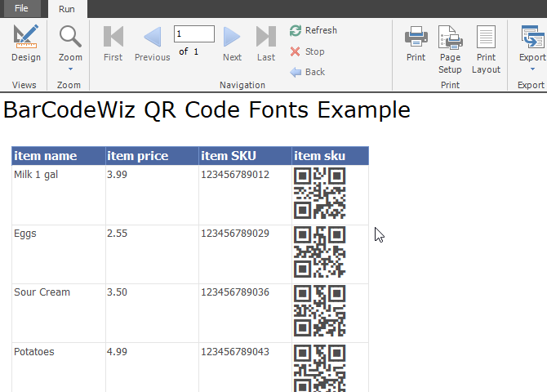Select the 'Potatoes' cell
This screenshot has height=392, width=547.
click(59, 367)
